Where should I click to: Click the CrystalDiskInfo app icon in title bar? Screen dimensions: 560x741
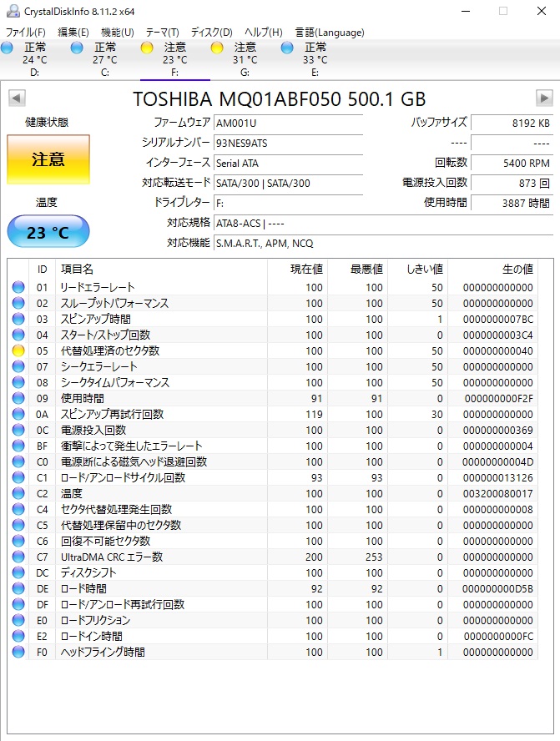(x=10, y=11)
